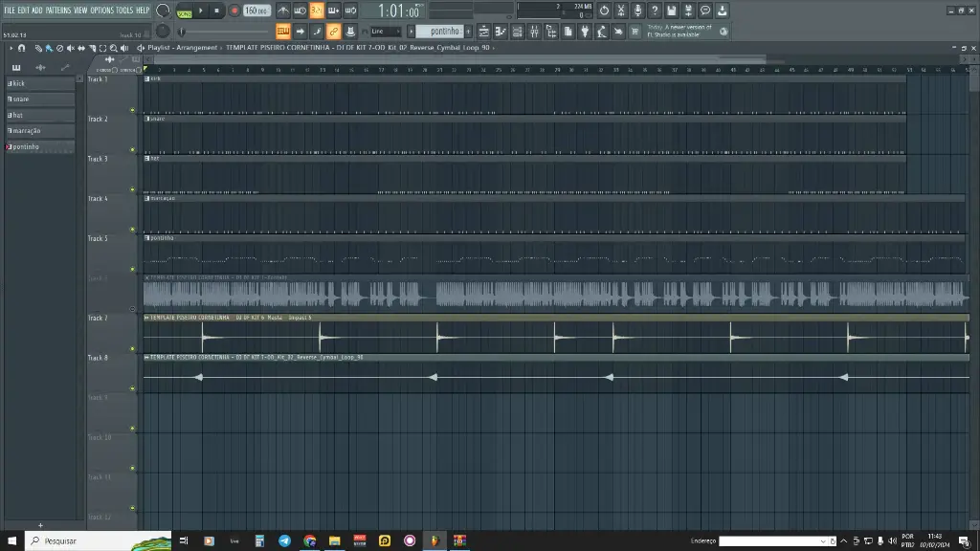This screenshot has height=551, width=980.
Task: Open the OPTIONS menu
Action: [x=101, y=11]
